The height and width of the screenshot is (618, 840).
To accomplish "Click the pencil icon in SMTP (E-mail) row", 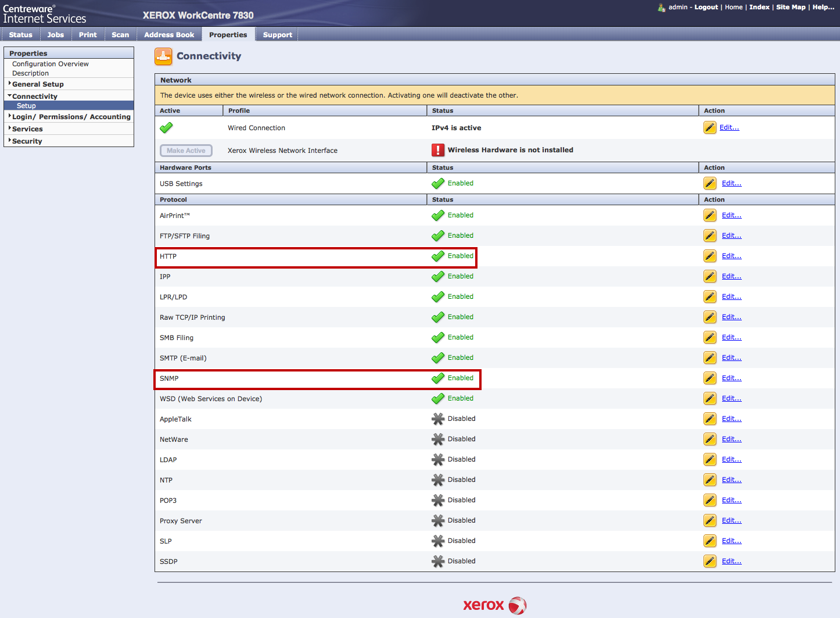I will 710,358.
